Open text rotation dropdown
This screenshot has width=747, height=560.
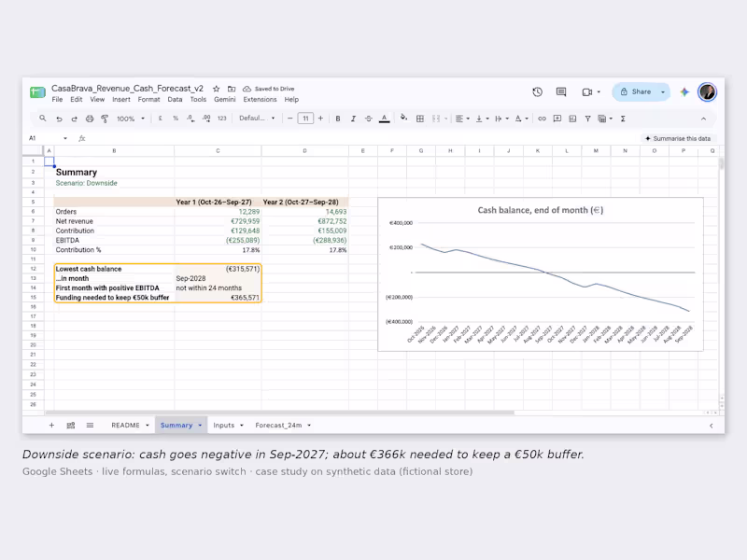point(521,119)
